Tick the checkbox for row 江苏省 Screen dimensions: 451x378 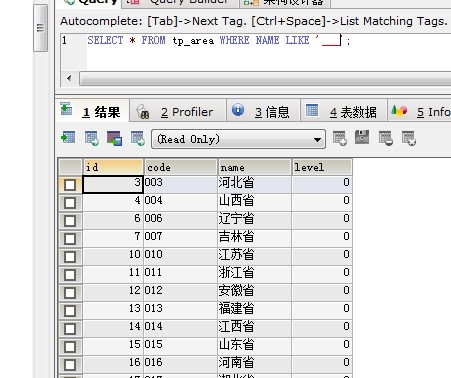point(70,257)
